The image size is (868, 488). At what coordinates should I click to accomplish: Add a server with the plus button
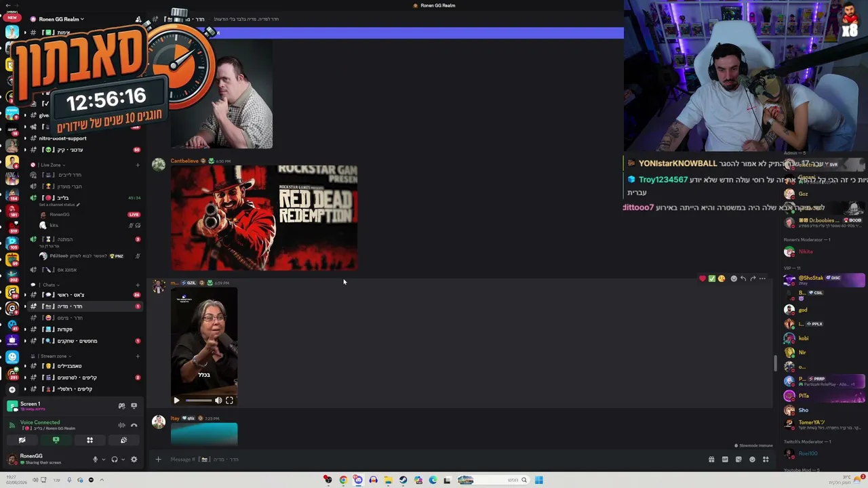(x=12, y=390)
